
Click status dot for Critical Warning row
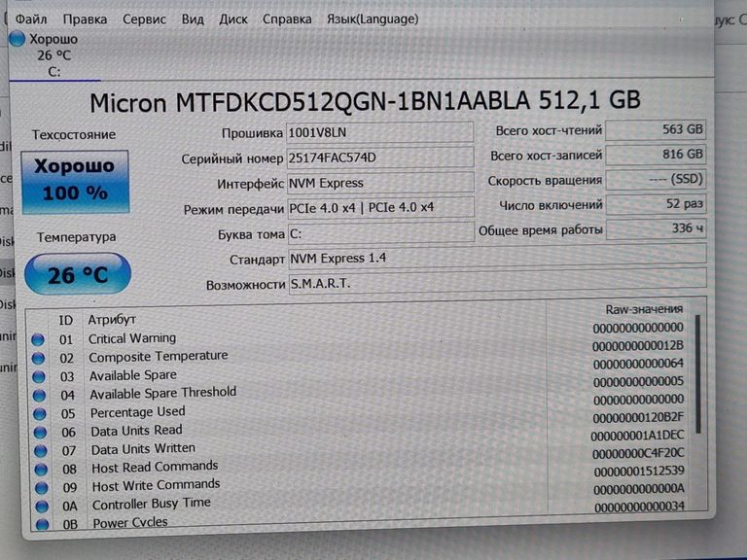tap(38, 340)
